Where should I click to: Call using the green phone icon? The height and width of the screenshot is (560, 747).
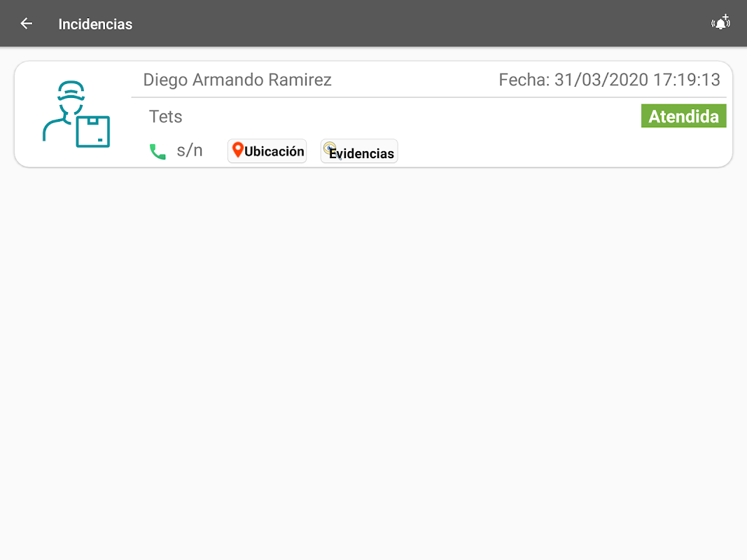point(158,152)
